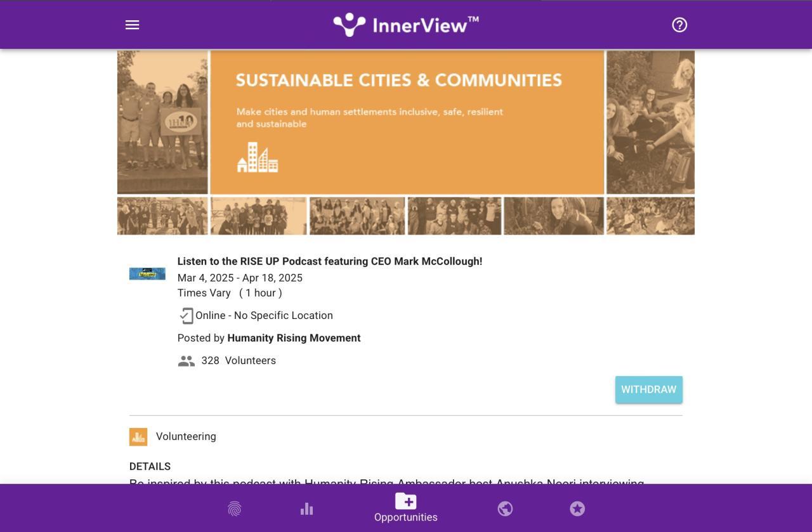Click the InnerView logo

(406, 25)
